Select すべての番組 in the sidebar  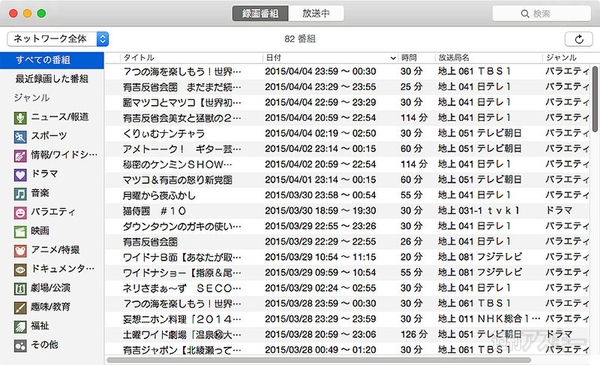click(x=52, y=60)
